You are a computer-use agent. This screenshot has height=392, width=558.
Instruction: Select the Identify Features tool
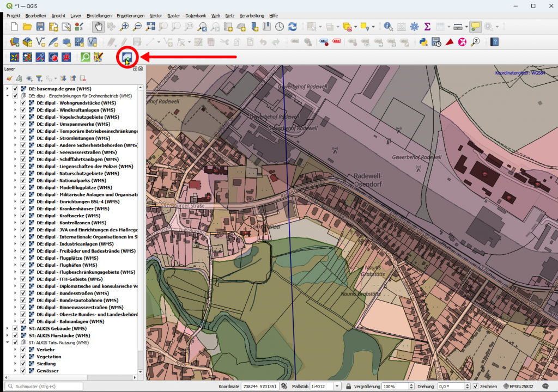pos(388,27)
